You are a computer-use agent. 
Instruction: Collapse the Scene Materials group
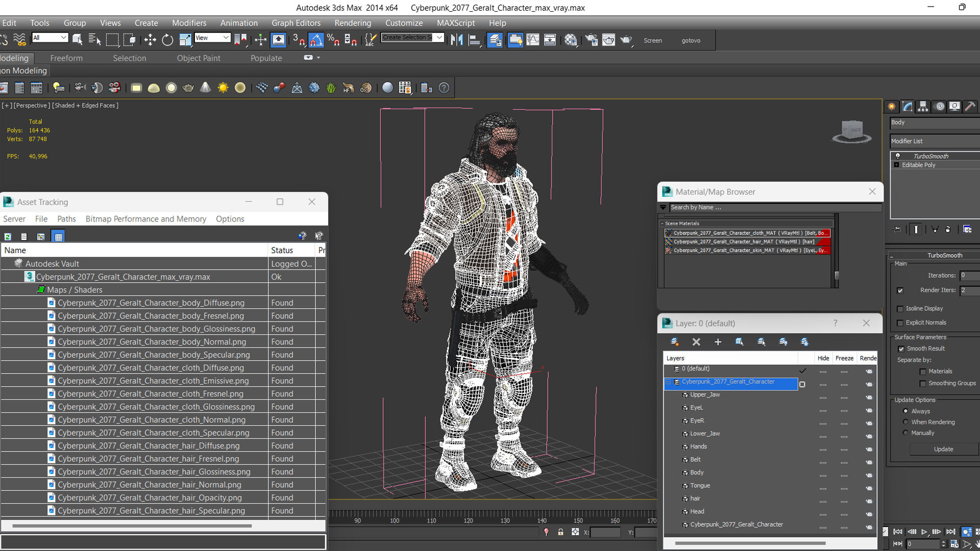coord(662,223)
